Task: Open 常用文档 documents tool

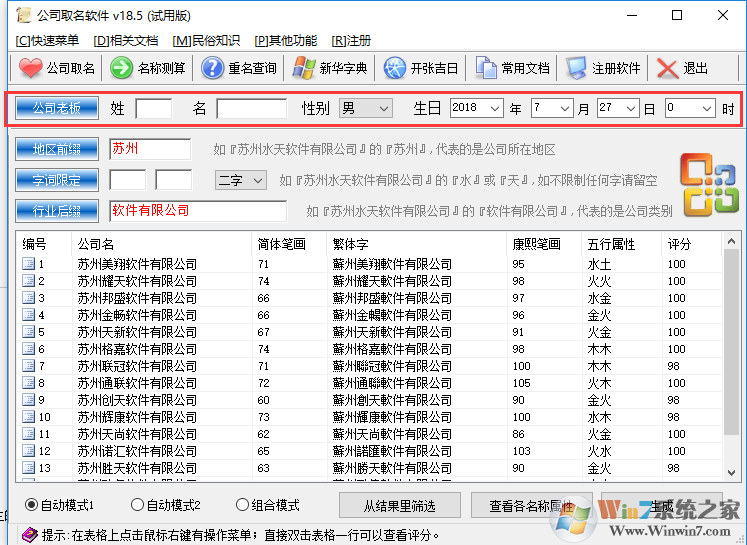Action: point(486,68)
